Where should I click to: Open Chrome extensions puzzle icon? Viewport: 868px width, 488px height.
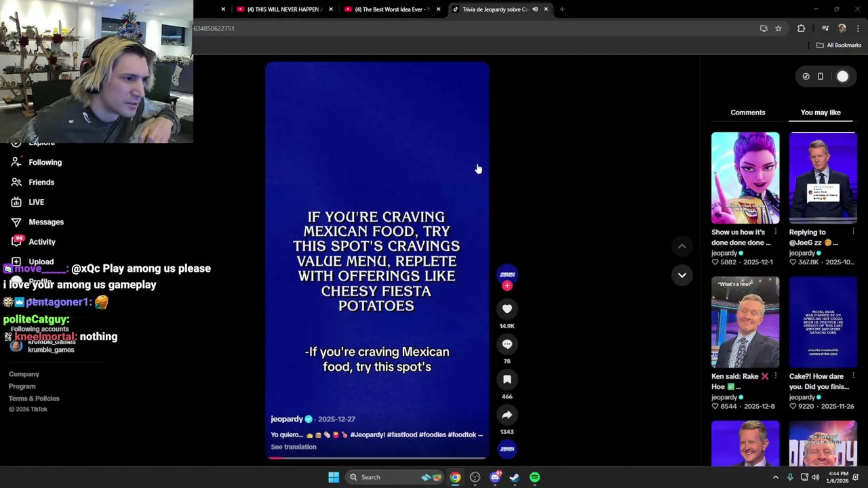coord(801,28)
